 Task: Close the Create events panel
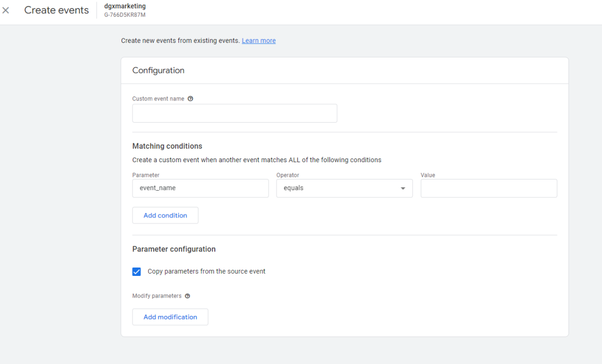point(6,10)
